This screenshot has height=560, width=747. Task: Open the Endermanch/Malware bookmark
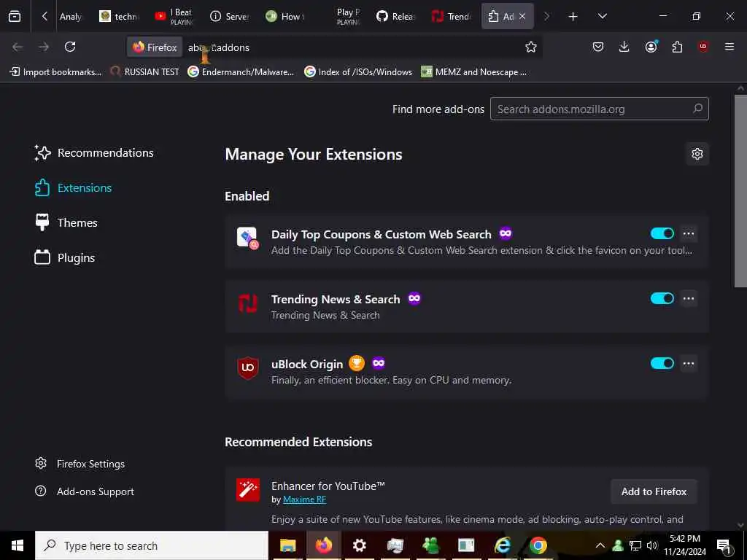pos(241,72)
